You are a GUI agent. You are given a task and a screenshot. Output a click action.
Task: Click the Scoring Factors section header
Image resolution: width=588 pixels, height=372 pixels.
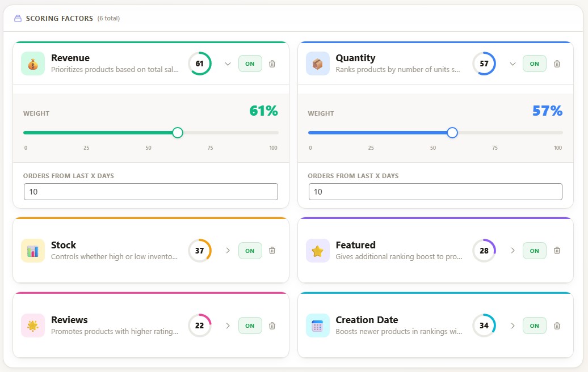(x=59, y=18)
